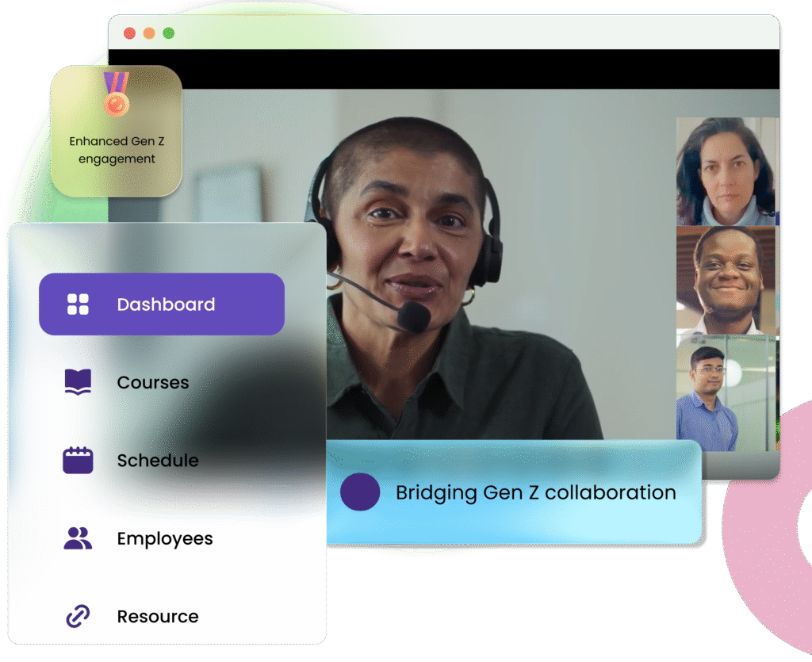Viewport: 812px width, 662px height.
Task: Click the Dashboard grid icon
Action: point(78,304)
